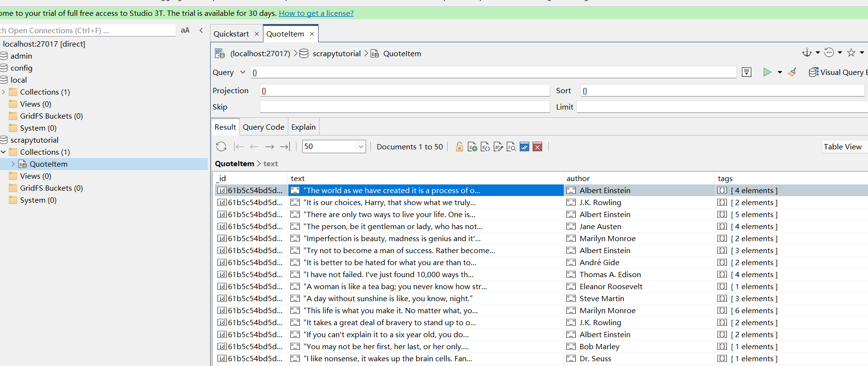Click id icon in the J.K. Rowling first row
The height and width of the screenshot is (366, 868).
(x=222, y=202)
